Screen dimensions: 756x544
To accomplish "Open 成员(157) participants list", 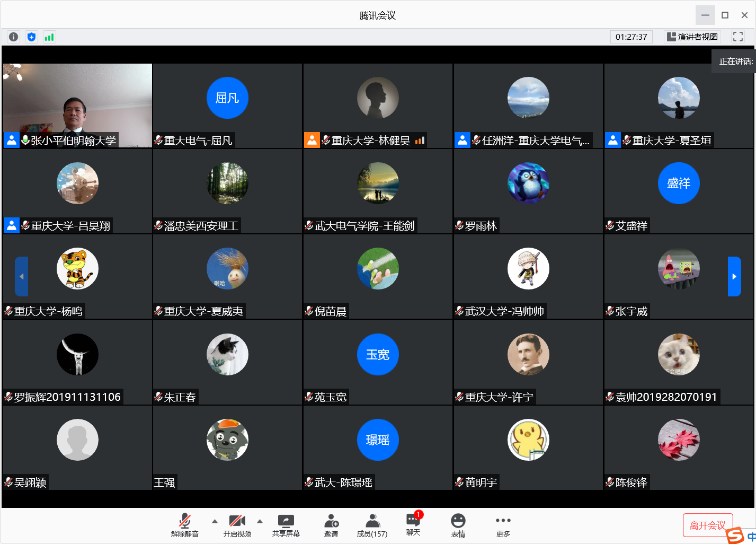I will (x=372, y=525).
